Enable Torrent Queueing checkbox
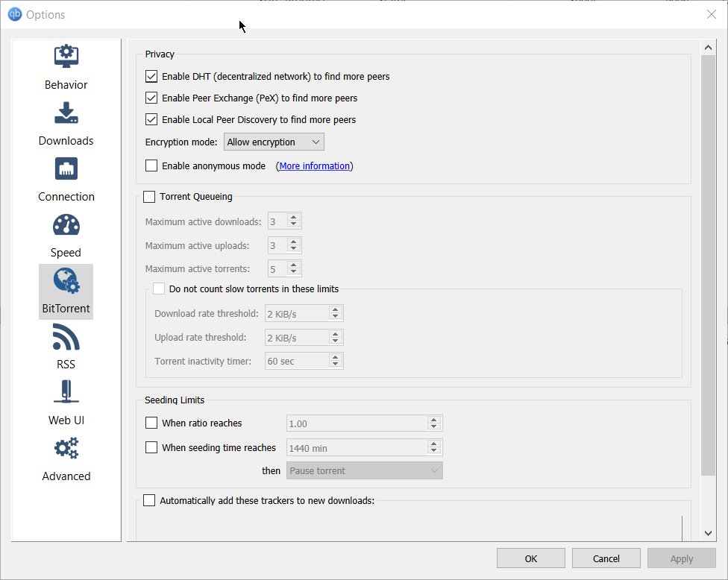 click(x=149, y=197)
